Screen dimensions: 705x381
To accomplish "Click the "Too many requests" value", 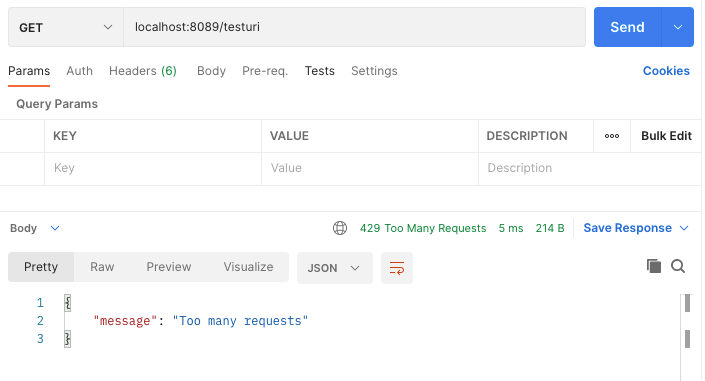I will (x=240, y=321).
